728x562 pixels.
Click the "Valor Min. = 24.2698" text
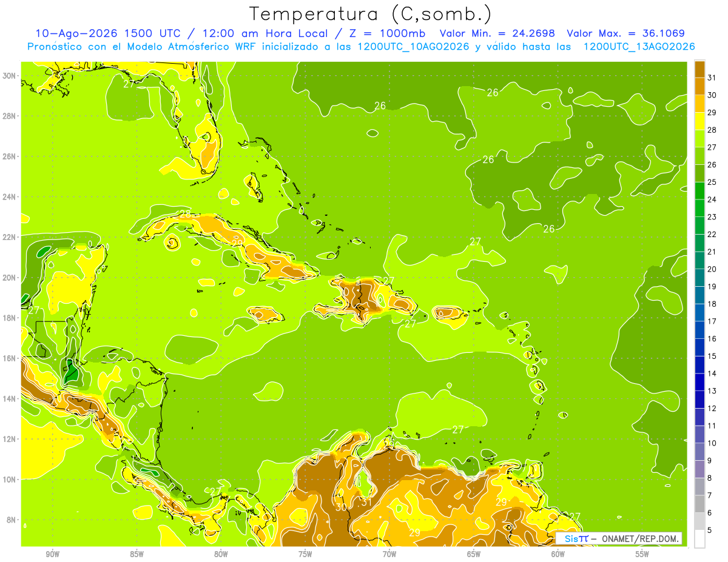(x=497, y=33)
